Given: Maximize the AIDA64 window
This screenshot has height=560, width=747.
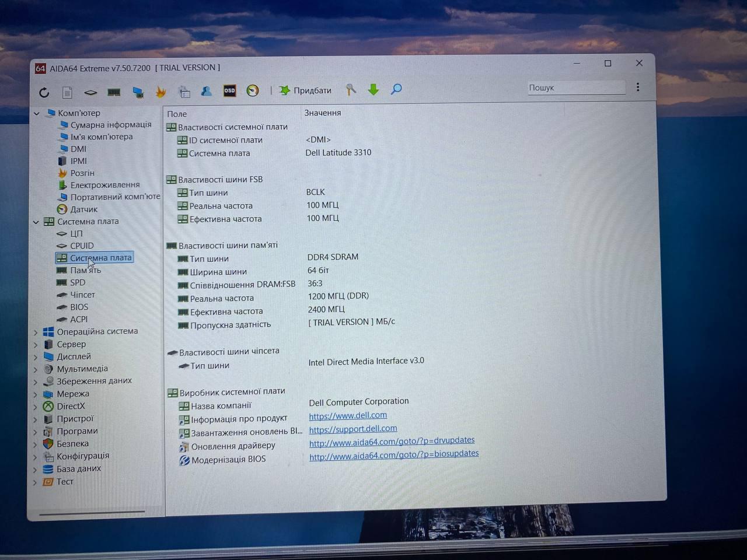Looking at the screenshot, I should click(608, 63).
